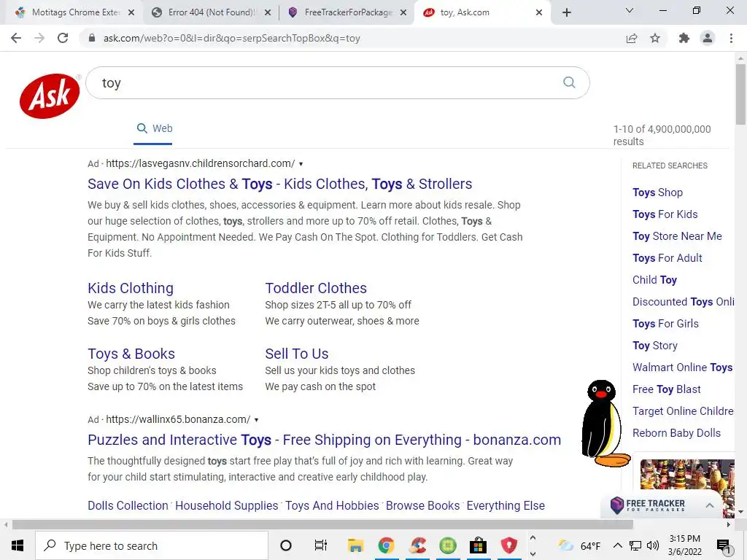Close the Motitags Chrome Extension tab
The image size is (747, 560).
point(131,12)
